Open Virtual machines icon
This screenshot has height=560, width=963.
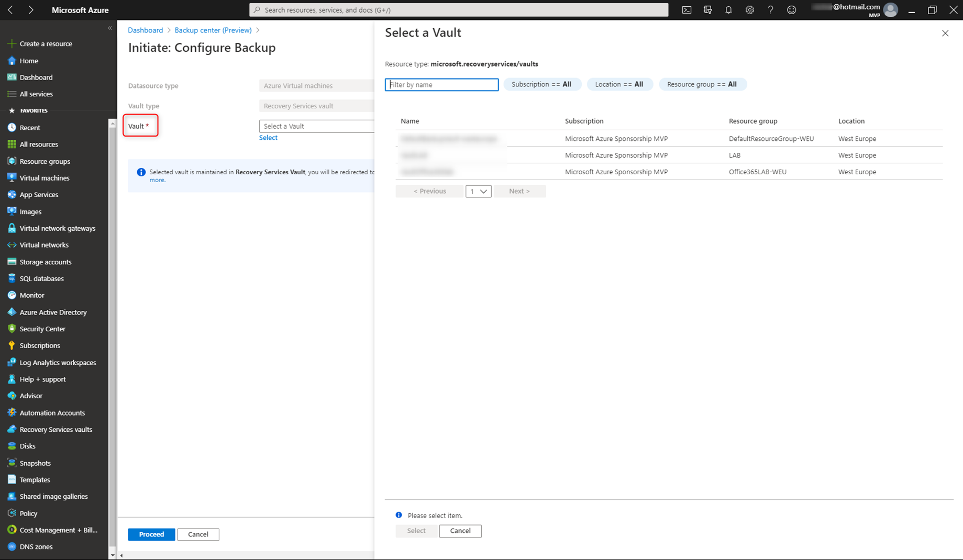pyautogui.click(x=12, y=178)
